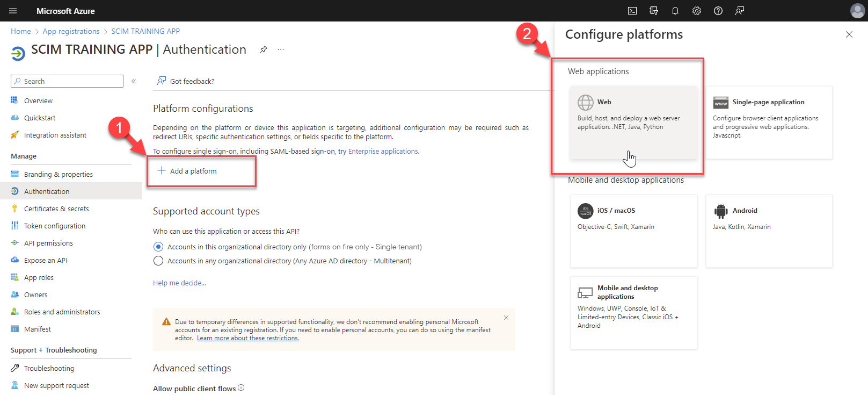Click the Roles and administrators icon

tap(14, 312)
